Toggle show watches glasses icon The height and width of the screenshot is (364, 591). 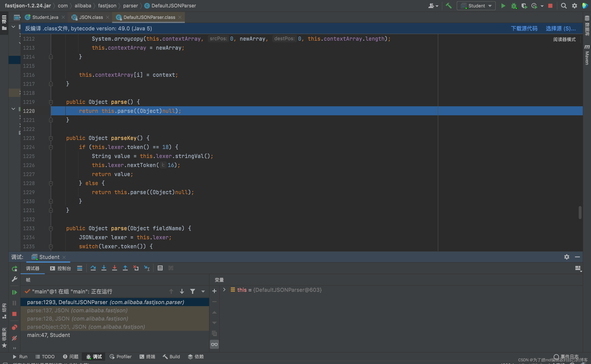(214, 345)
